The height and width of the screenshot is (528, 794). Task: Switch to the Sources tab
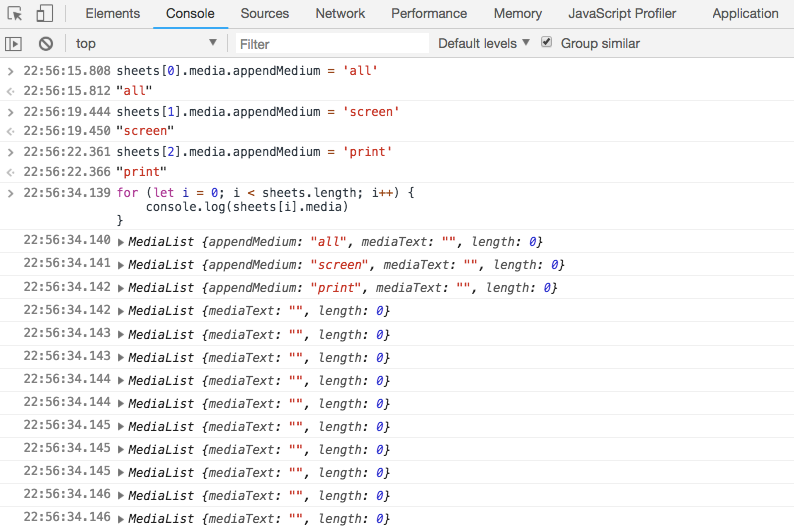pyautogui.click(x=265, y=14)
